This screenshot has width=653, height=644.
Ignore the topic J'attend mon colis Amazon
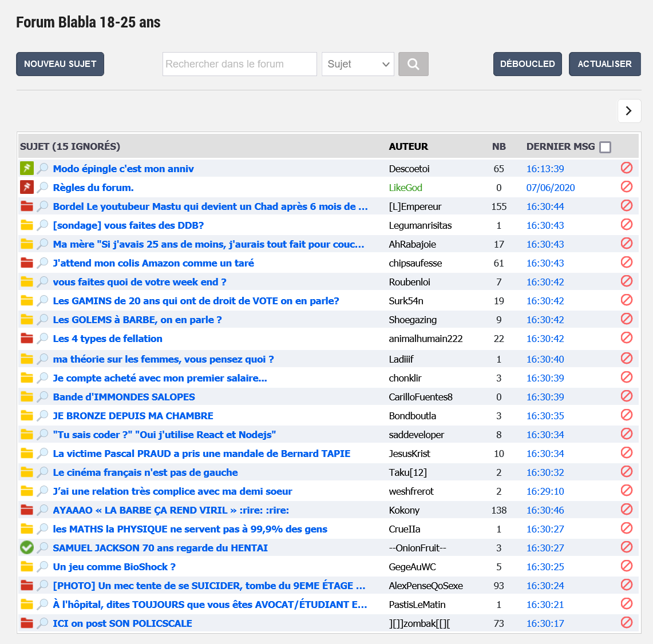(626, 263)
